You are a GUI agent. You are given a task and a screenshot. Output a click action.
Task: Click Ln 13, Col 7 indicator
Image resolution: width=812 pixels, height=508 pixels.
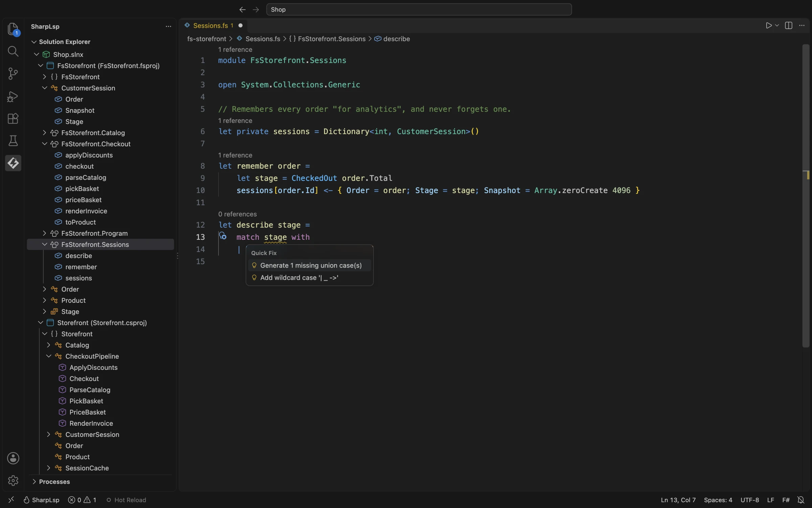[x=678, y=500]
